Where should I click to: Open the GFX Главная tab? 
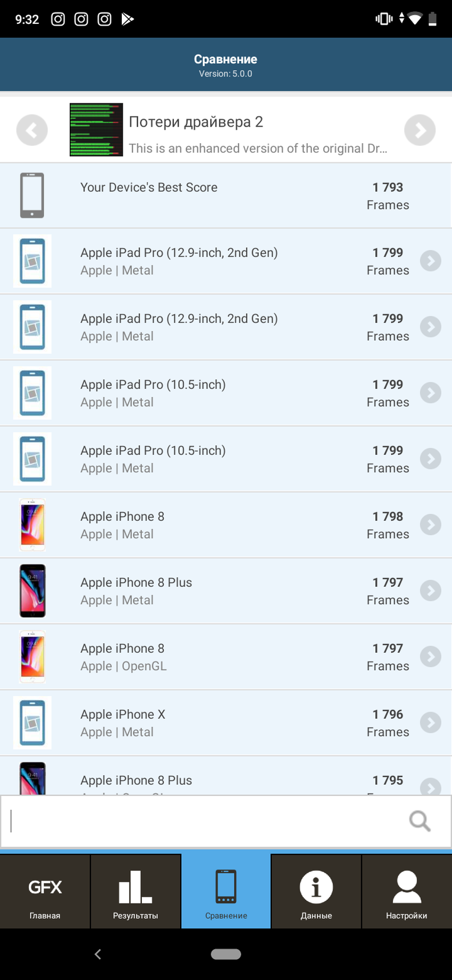(45, 892)
